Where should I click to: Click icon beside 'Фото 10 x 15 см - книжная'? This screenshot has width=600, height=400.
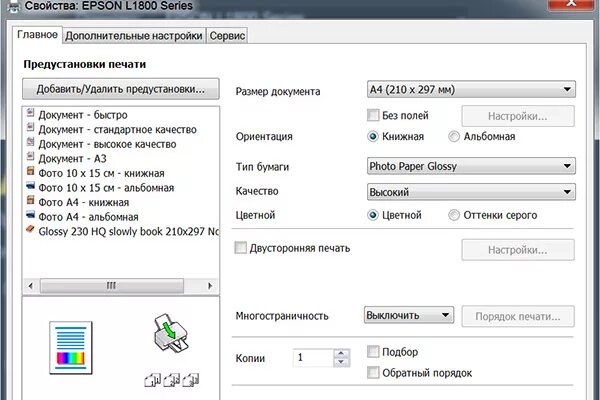click(30, 171)
